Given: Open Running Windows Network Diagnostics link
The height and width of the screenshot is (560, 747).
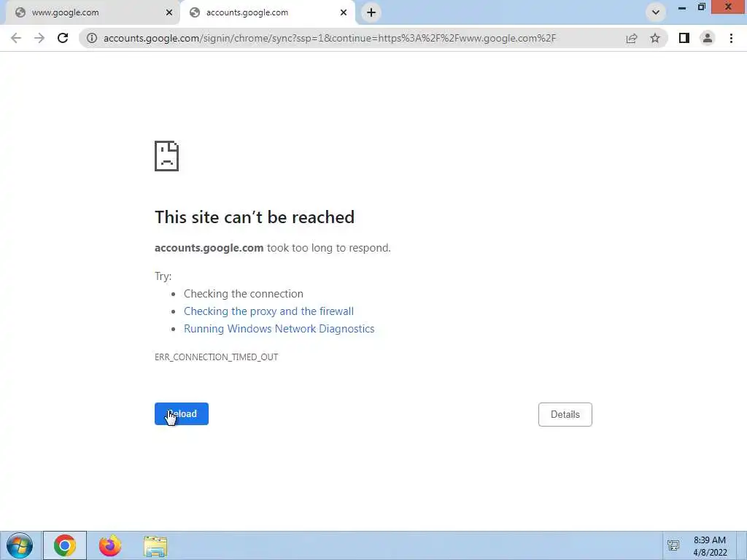Looking at the screenshot, I should click(x=279, y=329).
